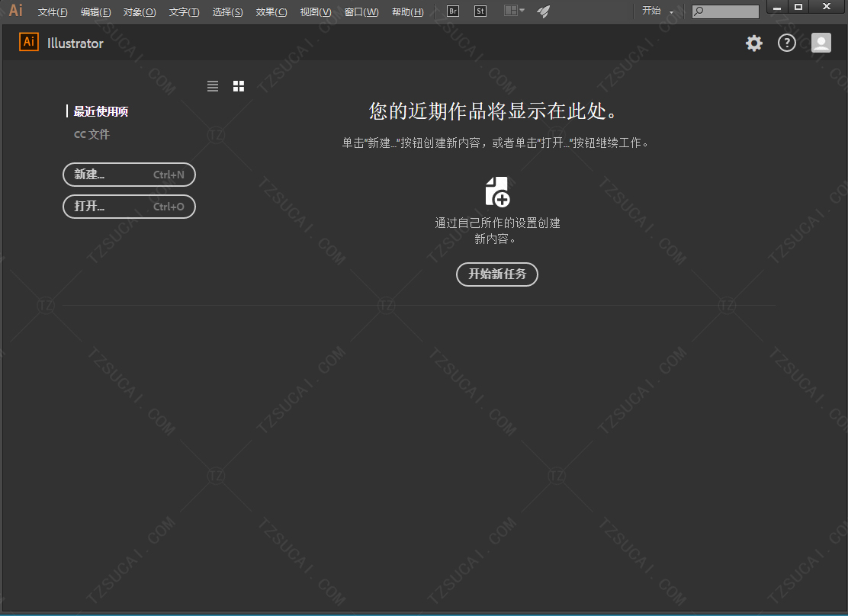Switch to grid thumbnail view
This screenshot has width=848, height=616.
[239, 86]
